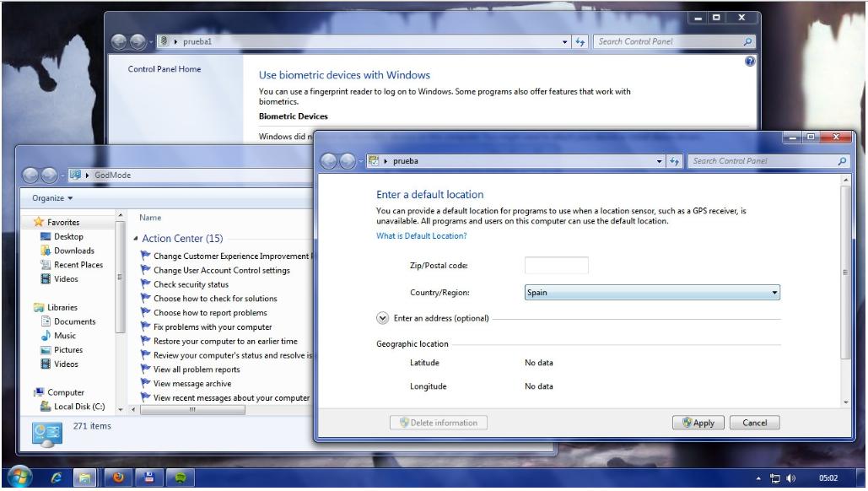Open Local Disk (C:)
This screenshot has height=491, width=868.
click(x=79, y=407)
